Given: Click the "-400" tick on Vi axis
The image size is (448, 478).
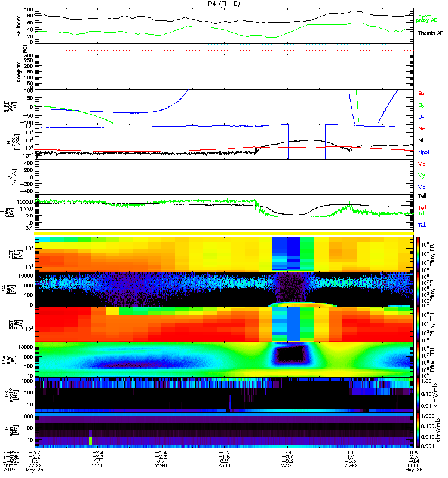Looking at the screenshot, I should [26, 191].
